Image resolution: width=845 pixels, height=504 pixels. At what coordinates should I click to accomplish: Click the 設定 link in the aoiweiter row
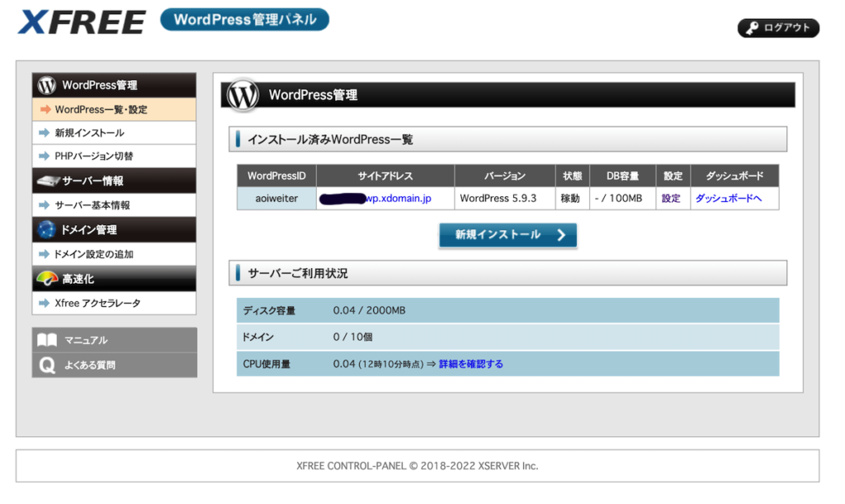pyautogui.click(x=671, y=198)
